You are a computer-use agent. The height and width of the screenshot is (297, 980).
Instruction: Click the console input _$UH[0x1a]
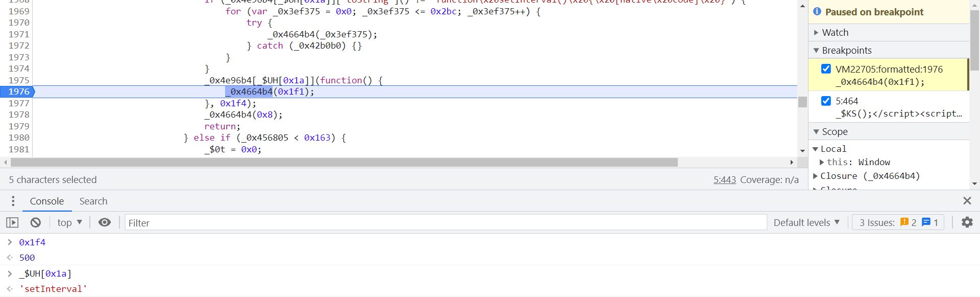(45, 273)
